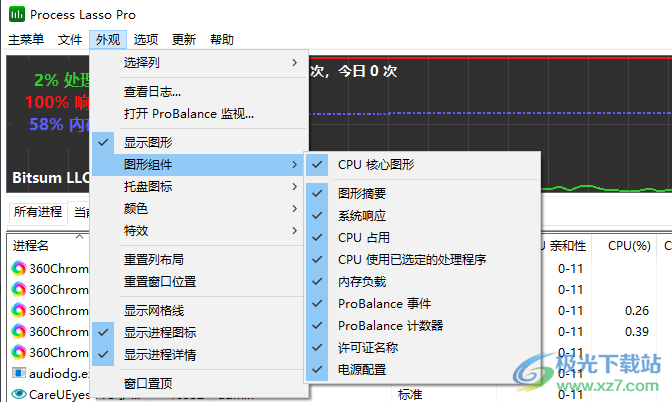Image resolution: width=672 pixels, height=402 pixels.
Task: Switch to the 所有进程 tab
Action: point(38,212)
